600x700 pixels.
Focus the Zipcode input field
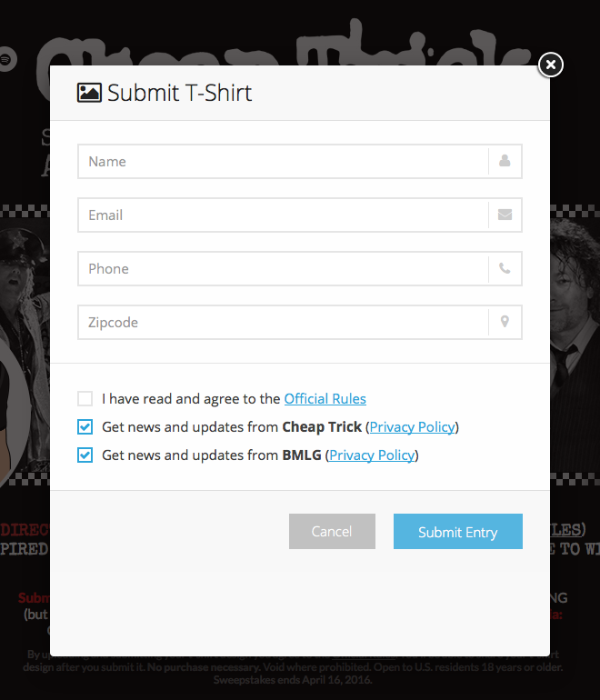tap(284, 322)
